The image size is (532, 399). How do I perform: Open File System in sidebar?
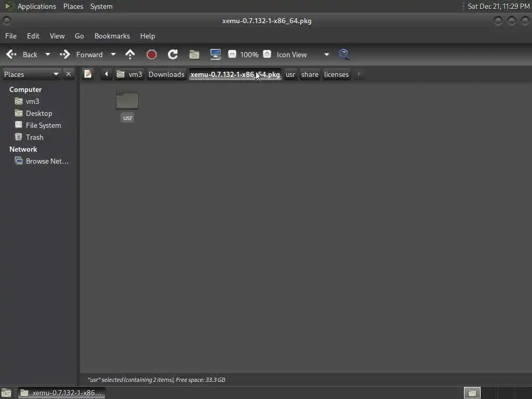pyautogui.click(x=44, y=125)
